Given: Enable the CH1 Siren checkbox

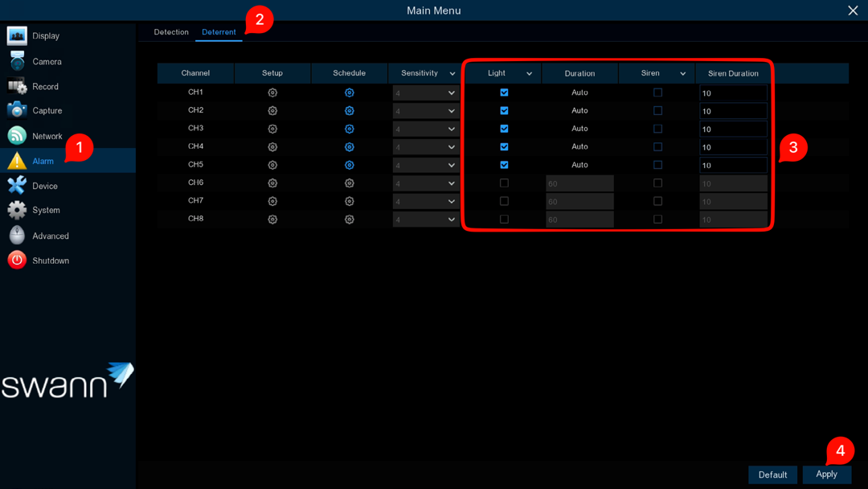Looking at the screenshot, I should [657, 92].
